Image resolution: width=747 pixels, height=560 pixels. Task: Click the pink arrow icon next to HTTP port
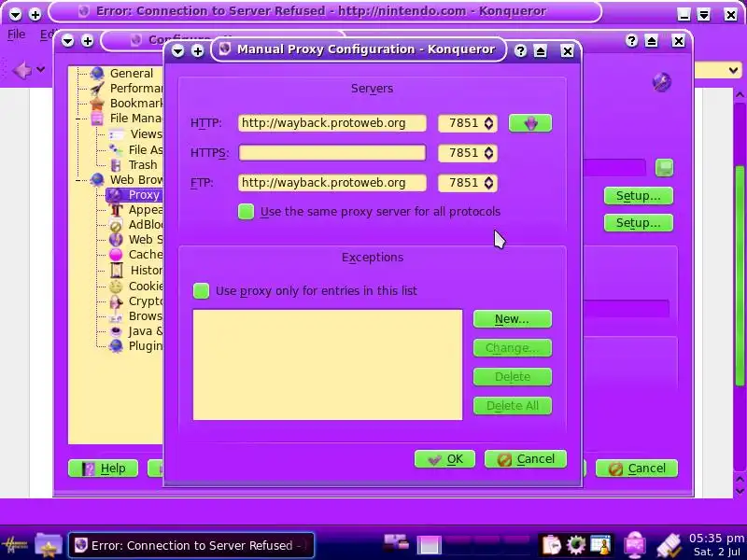coord(530,123)
